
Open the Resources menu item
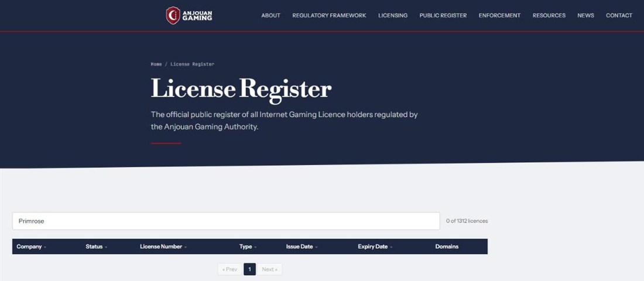tap(549, 15)
